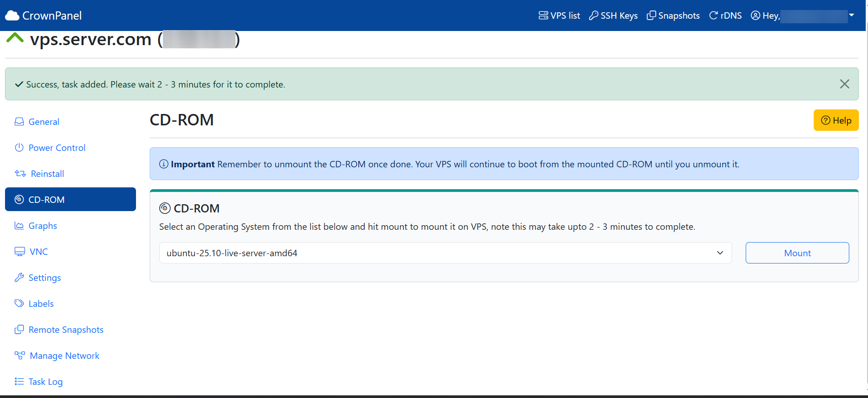The height and width of the screenshot is (398, 868).
Task: Open the rDNS page
Action: point(725,16)
